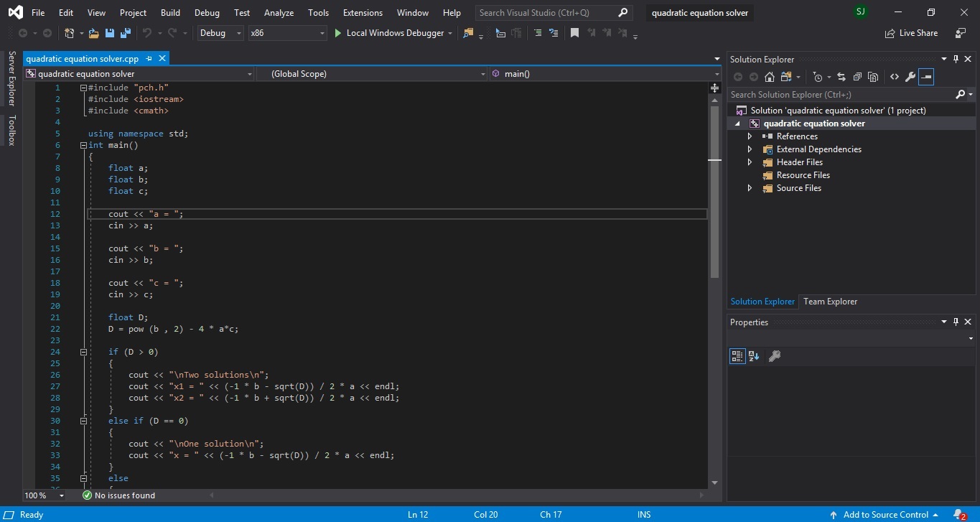
Task: Click Collapse All in Solution Explorer
Action: pyautogui.click(x=857, y=77)
